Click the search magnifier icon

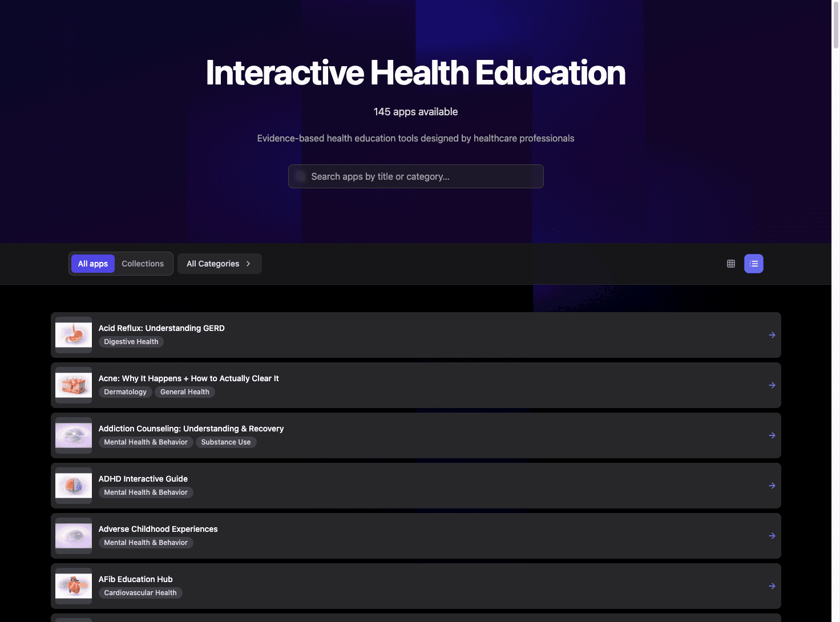click(300, 176)
